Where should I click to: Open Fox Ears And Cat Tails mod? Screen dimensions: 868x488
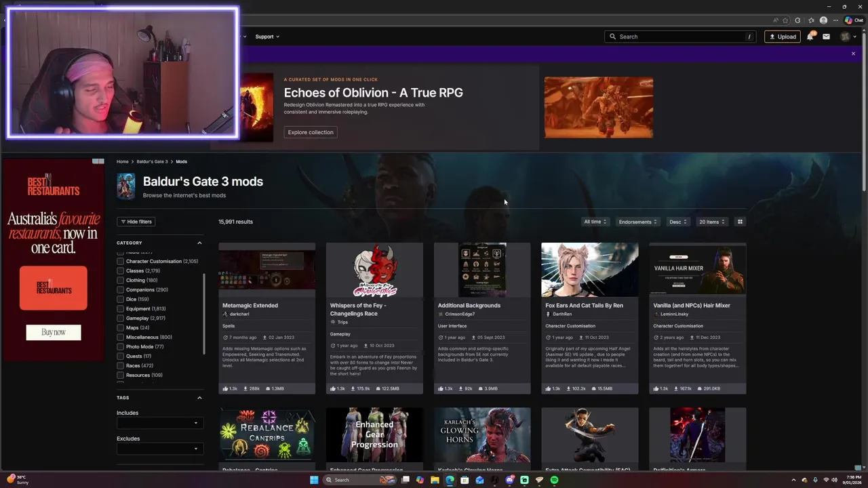(585, 305)
